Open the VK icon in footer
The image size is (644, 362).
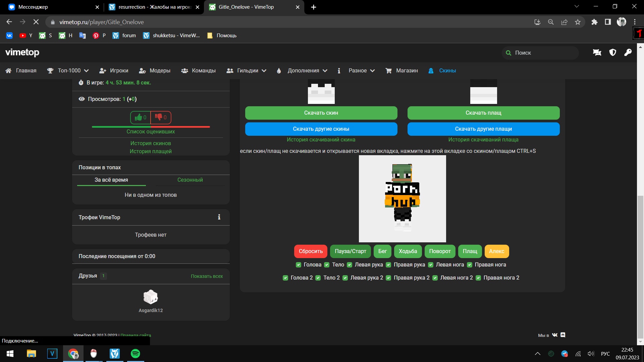pos(555,335)
